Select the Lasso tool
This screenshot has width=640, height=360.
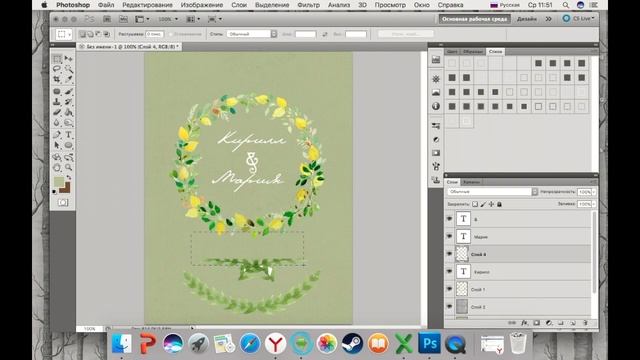tap(57, 69)
